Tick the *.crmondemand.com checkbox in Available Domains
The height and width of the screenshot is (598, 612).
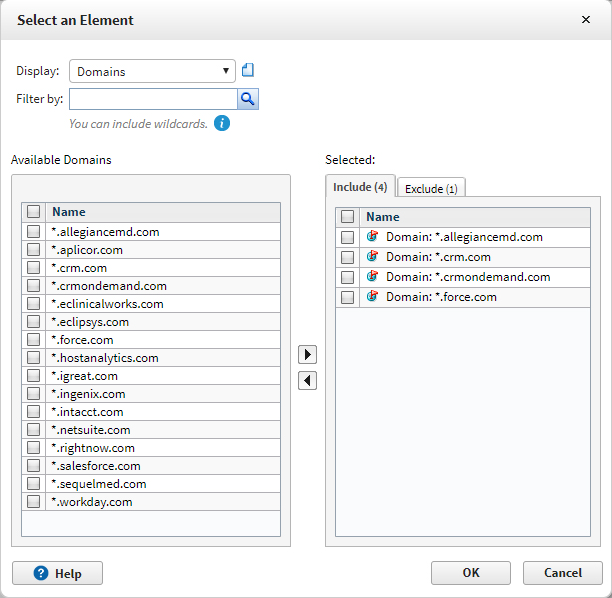pyautogui.click(x=34, y=285)
